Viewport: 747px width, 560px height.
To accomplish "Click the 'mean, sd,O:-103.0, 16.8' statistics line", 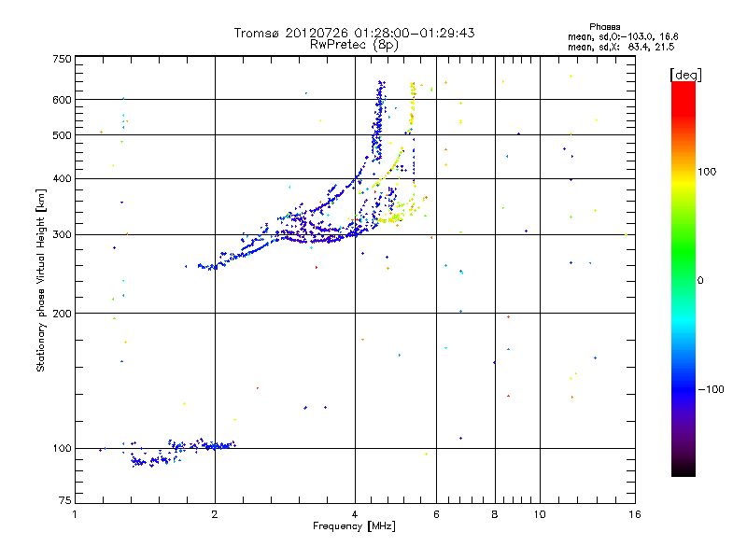I will point(623,36).
